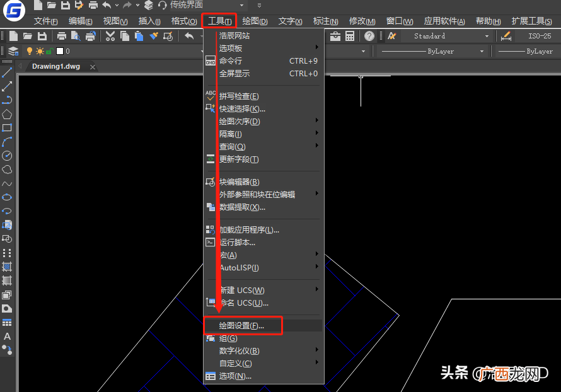The width and height of the screenshot is (561, 392).
Task: Click 全屏显示 menu entry
Action: 263,73
